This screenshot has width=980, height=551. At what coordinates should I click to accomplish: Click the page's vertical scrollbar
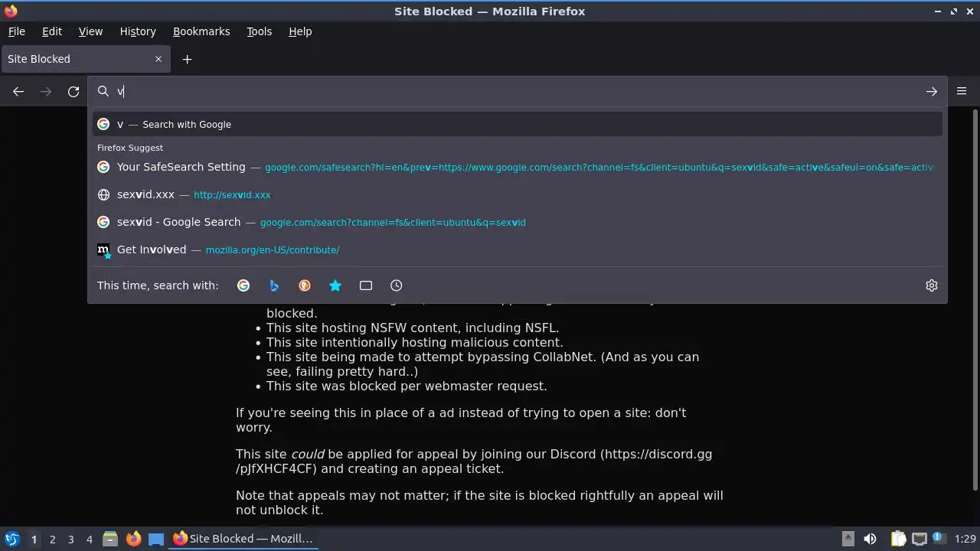click(975, 300)
